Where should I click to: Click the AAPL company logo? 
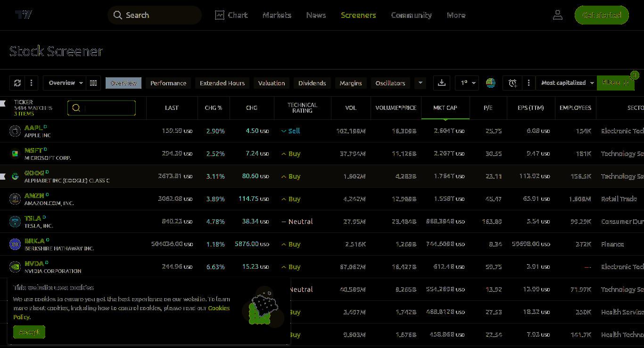click(15, 131)
